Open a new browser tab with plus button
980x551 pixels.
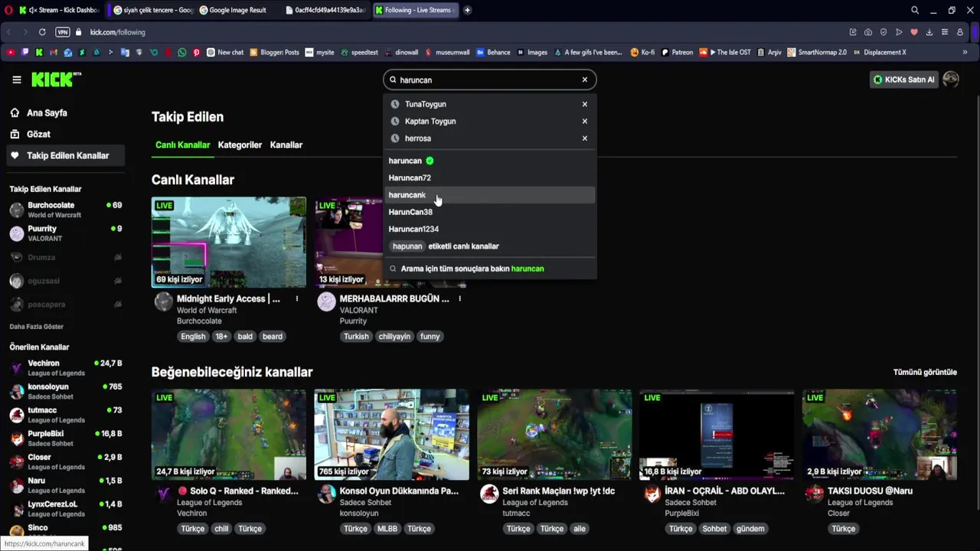[467, 10]
